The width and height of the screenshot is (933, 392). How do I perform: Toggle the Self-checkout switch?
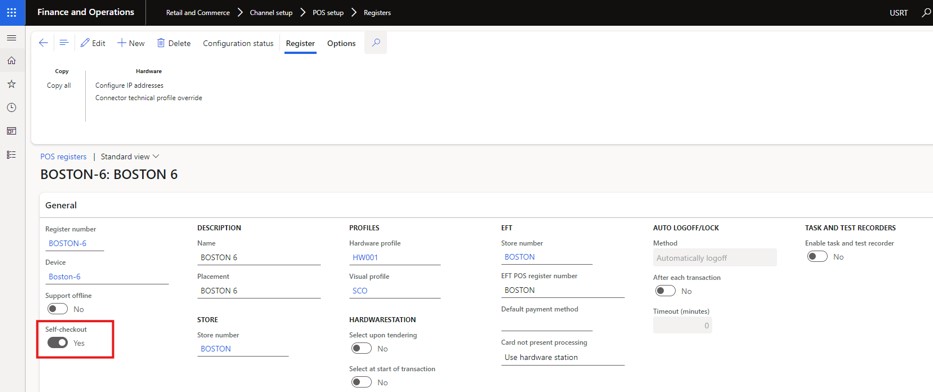(x=58, y=343)
